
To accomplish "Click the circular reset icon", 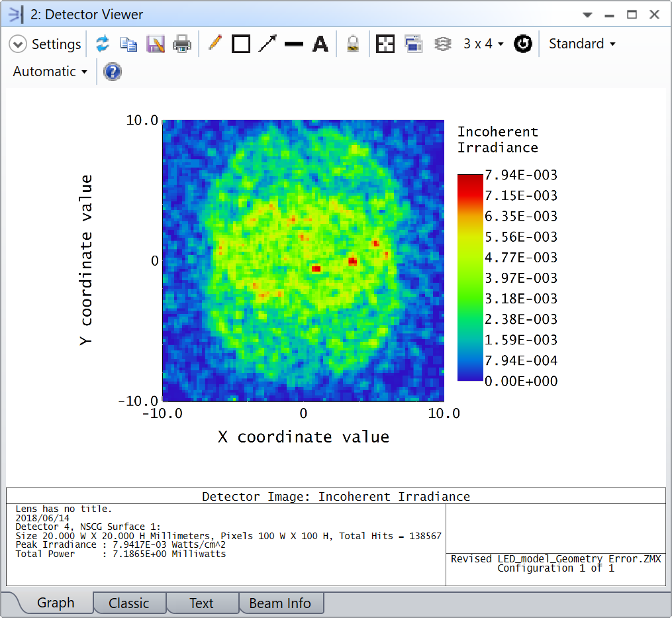I will click(x=523, y=44).
